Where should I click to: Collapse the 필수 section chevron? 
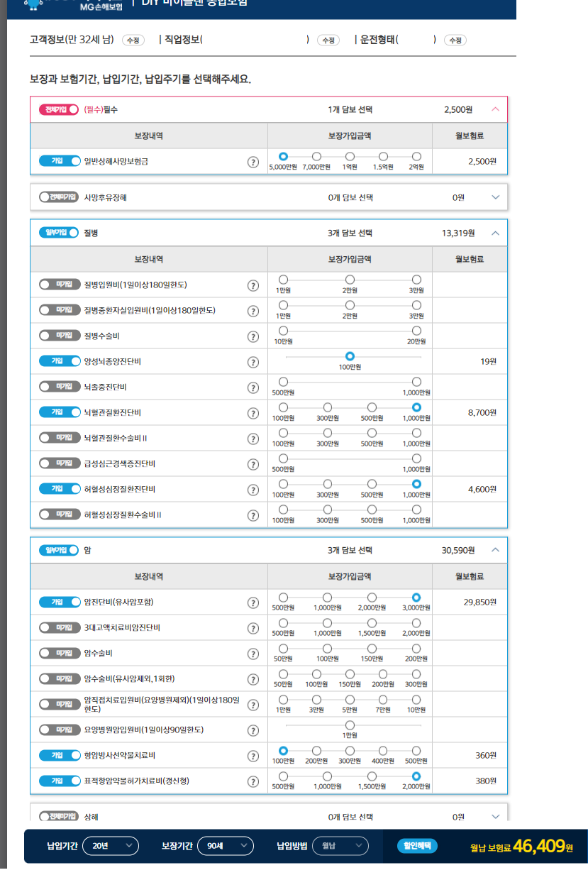[495, 110]
